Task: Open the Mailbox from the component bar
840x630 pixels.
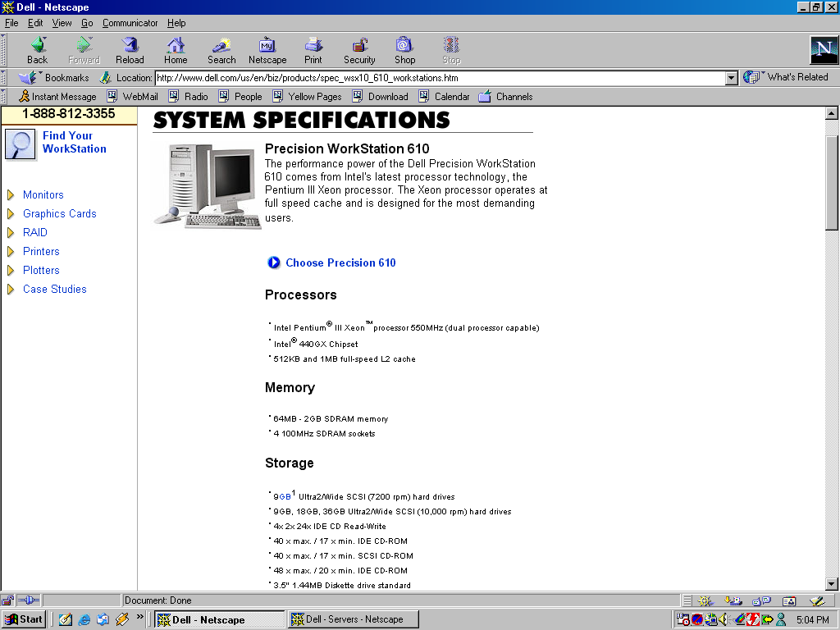Action: pos(733,601)
